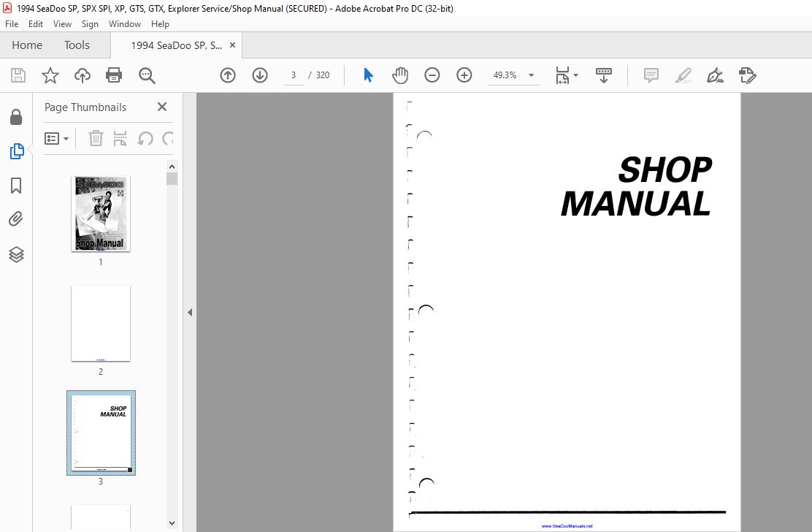
Task: Open the Layers panel
Action: click(16, 254)
